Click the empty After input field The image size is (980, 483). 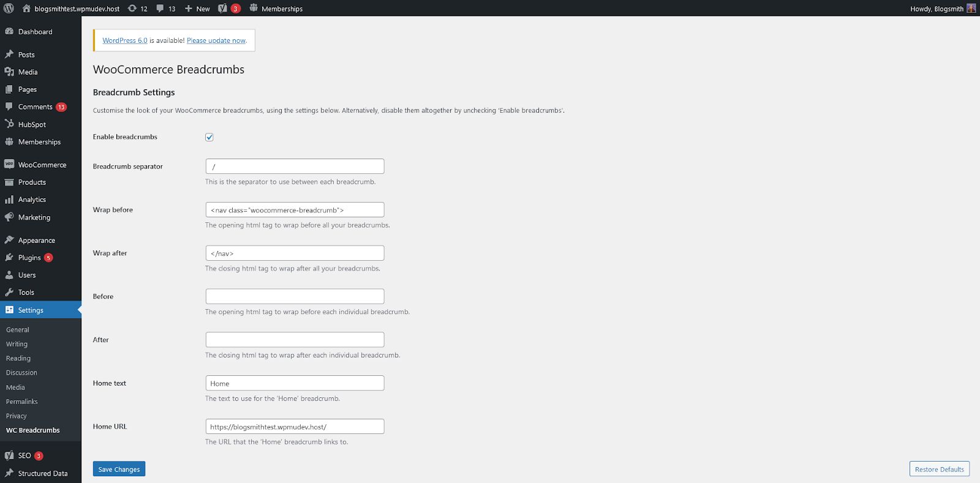coord(295,340)
